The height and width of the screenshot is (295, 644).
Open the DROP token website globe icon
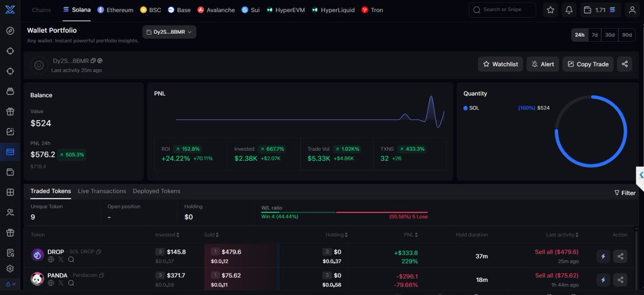point(51,259)
